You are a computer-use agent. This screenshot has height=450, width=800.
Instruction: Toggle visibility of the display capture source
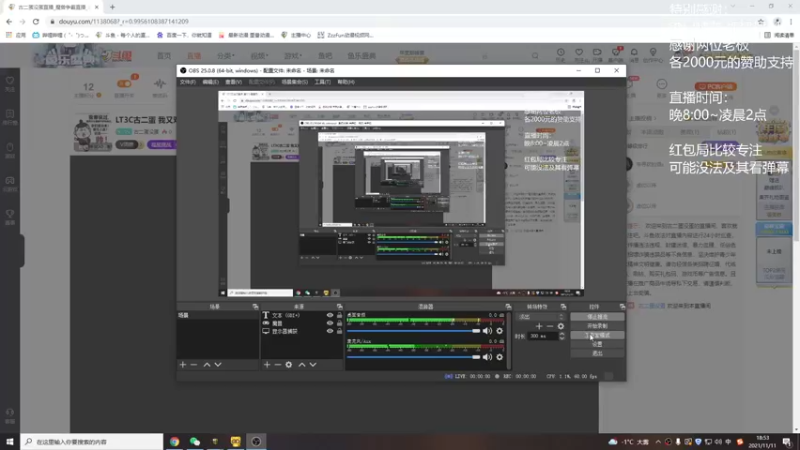coord(330,331)
